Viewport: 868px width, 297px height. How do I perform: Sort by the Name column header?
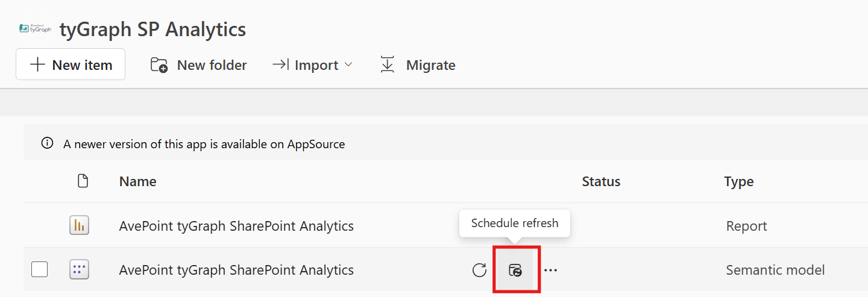tap(137, 181)
